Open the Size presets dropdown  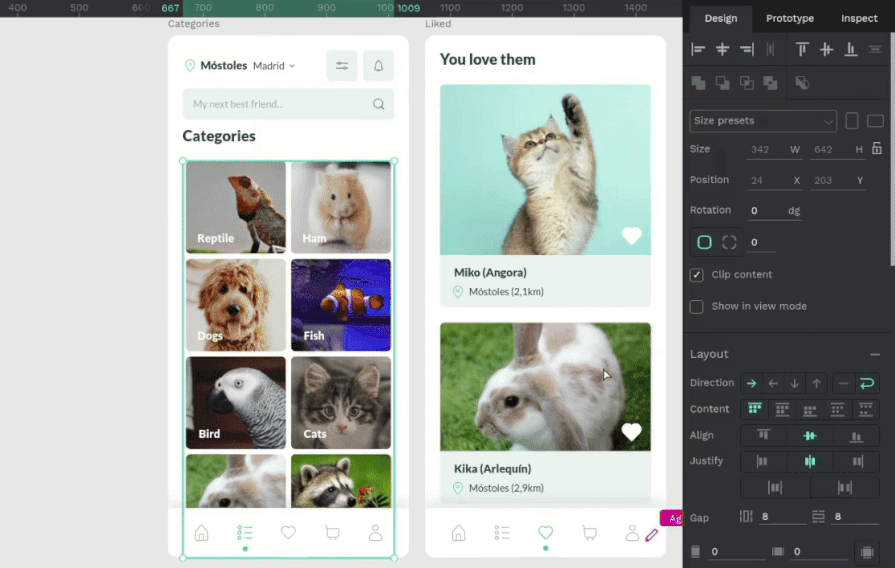[x=763, y=121]
